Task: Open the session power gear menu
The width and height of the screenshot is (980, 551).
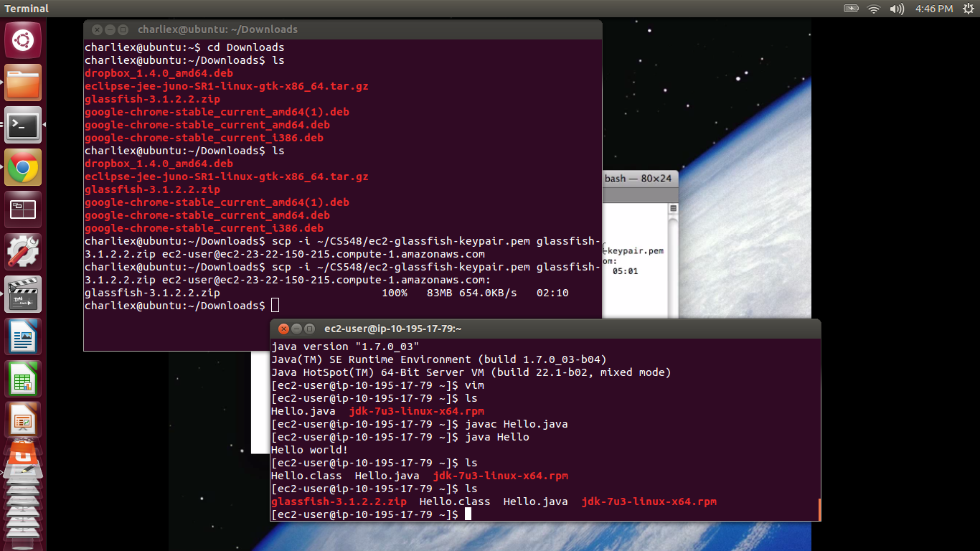Action: [x=970, y=9]
